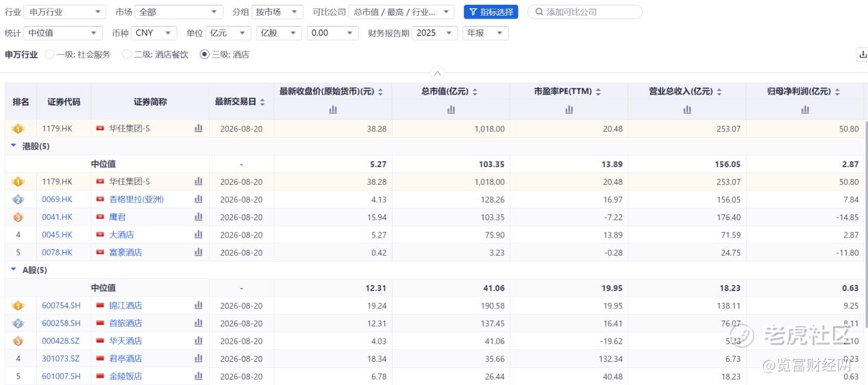Open chart icon beside 富豪酒店
Screen dimensions: 868x385
[x=199, y=252]
